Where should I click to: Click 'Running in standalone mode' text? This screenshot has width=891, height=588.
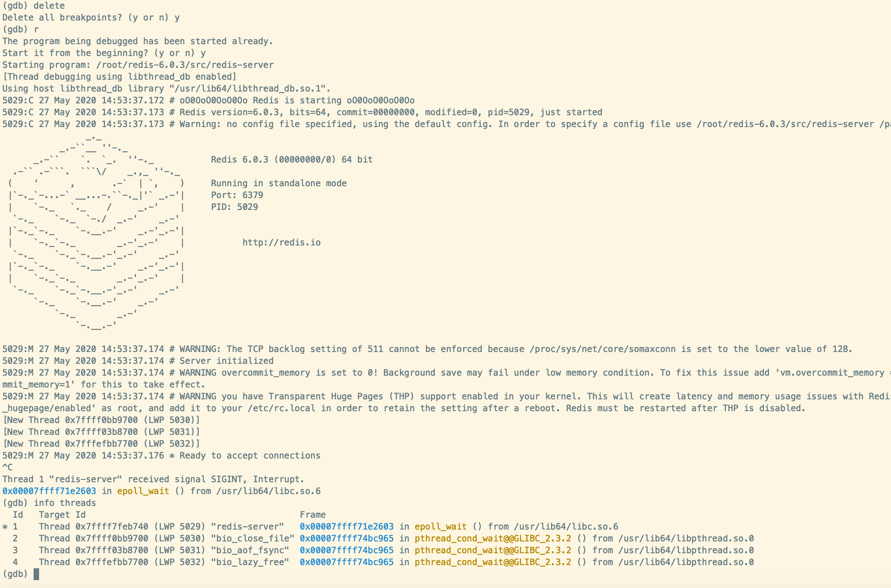click(x=278, y=184)
